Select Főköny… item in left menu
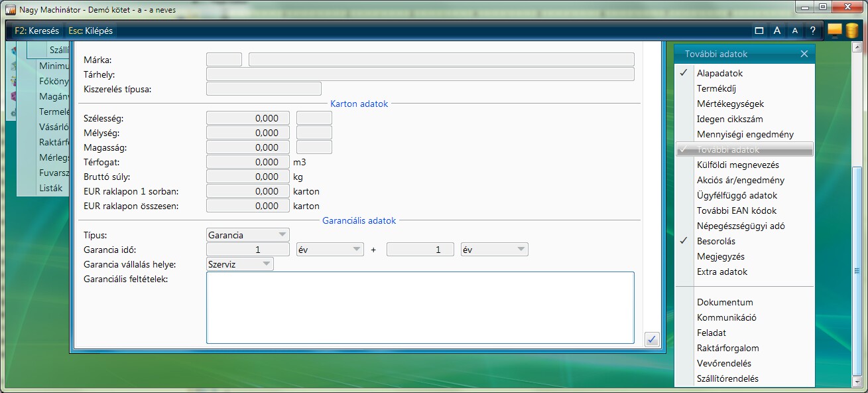Image resolution: width=868 pixels, height=393 pixels. click(54, 81)
